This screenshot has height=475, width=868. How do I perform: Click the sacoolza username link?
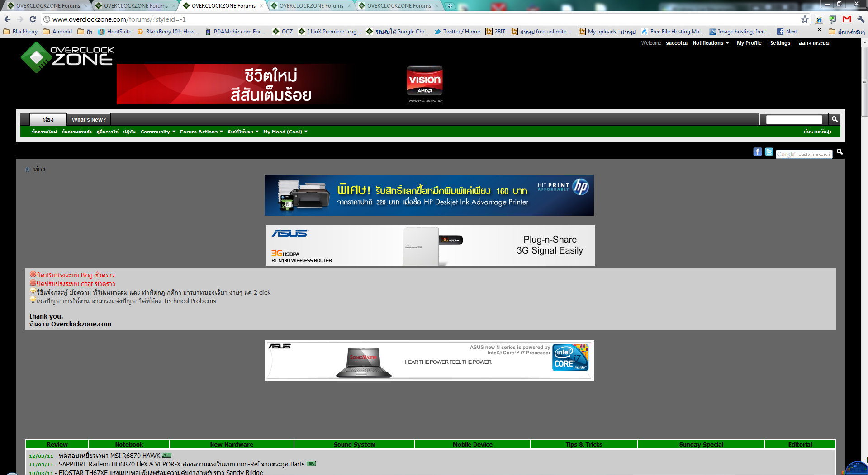point(677,43)
